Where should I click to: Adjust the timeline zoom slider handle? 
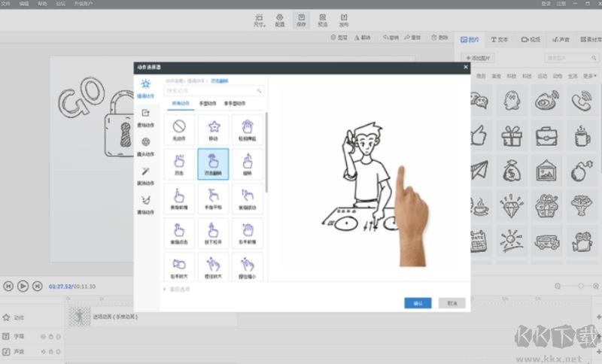coord(580,286)
